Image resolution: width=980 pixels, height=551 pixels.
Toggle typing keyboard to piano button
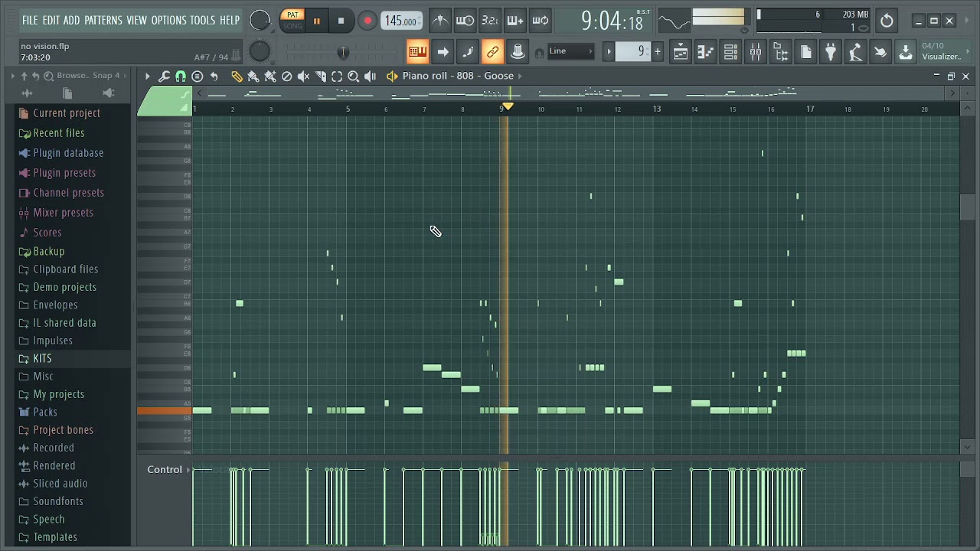pos(417,52)
